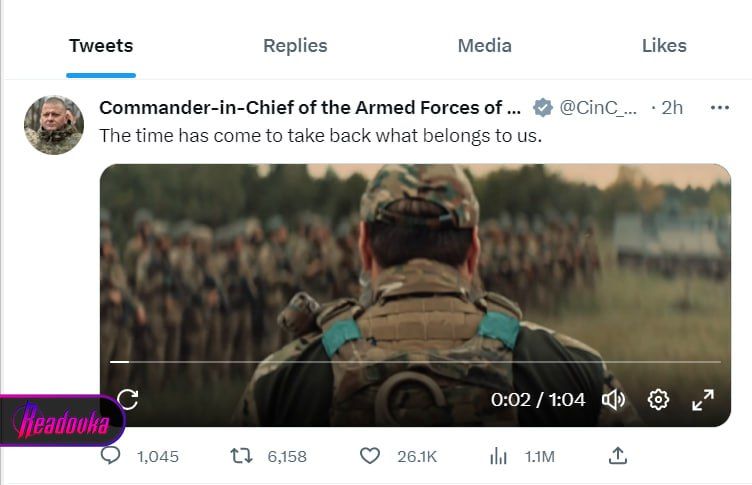Viewport: 752px width, 485px height.
Task: Open the video settings gear
Action: click(x=658, y=400)
